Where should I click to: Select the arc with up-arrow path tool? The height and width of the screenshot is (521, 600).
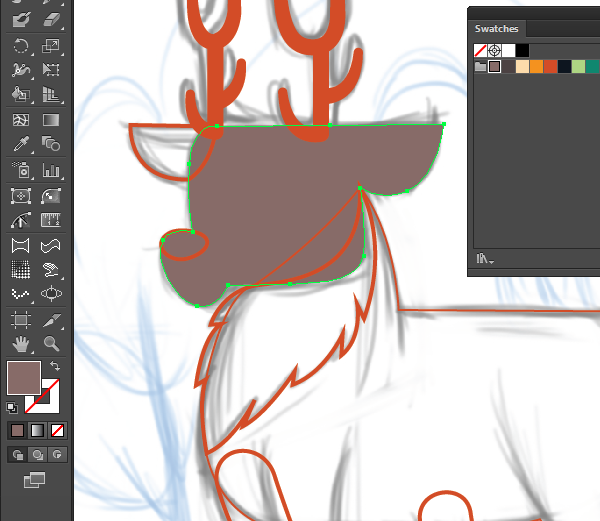pos(21,220)
